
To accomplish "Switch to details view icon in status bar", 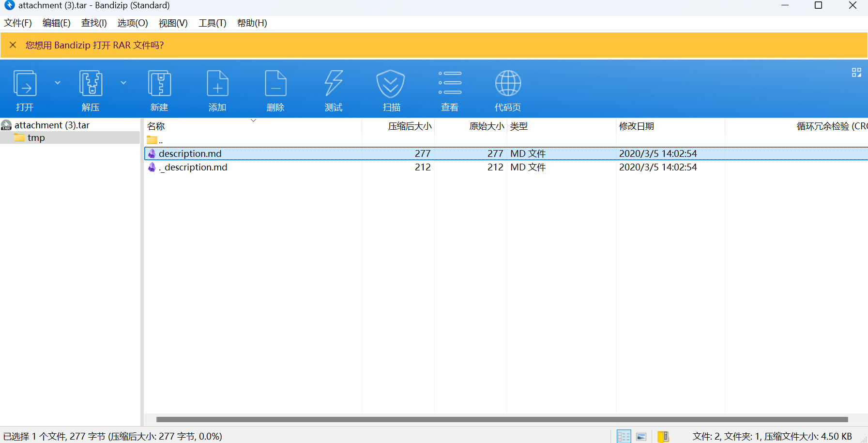I will [x=624, y=436].
